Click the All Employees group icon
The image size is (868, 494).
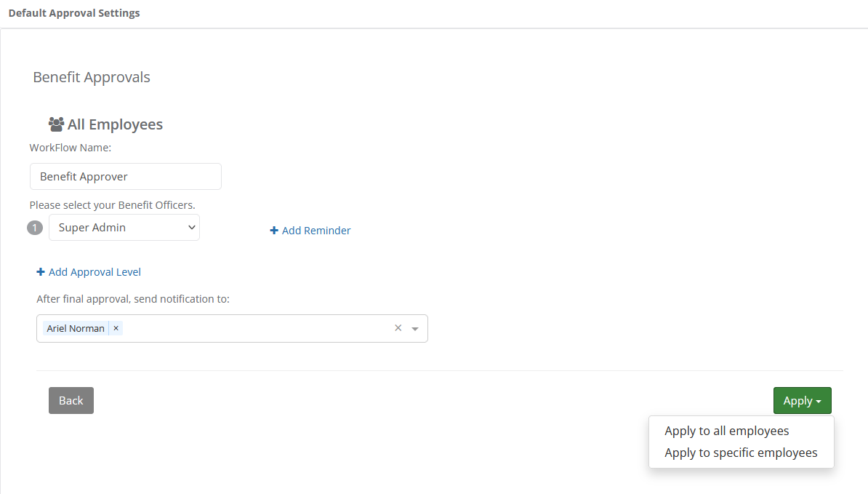[56, 124]
